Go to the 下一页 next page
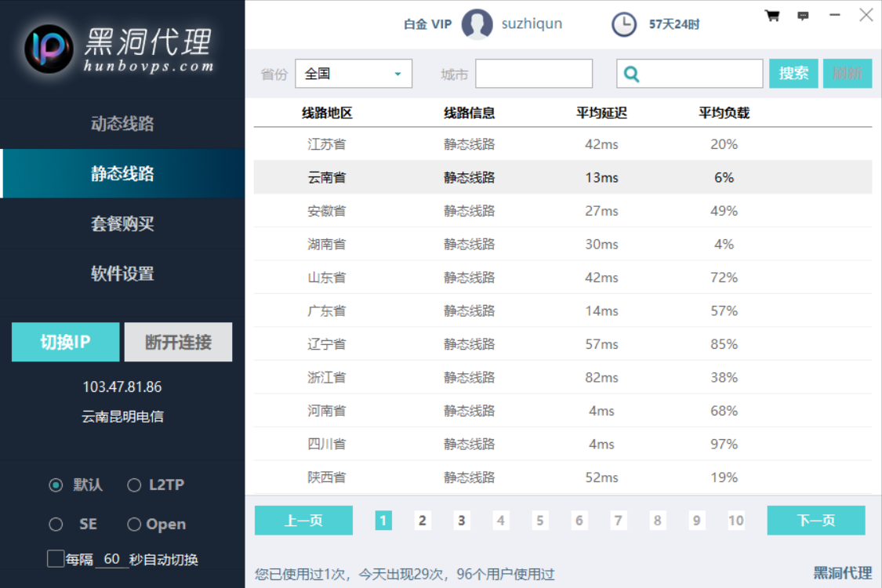The width and height of the screenshot is (882, 588). pos(815,521)
